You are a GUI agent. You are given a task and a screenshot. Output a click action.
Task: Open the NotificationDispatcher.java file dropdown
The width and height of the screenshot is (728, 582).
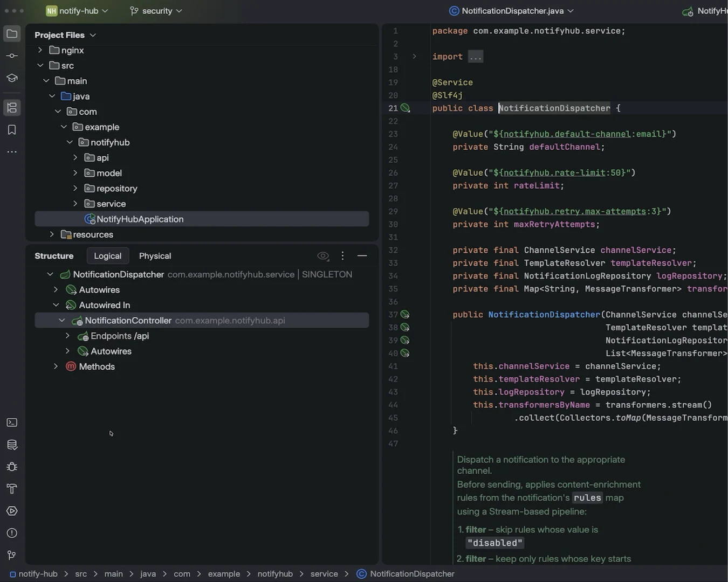pyautogui.click(x=512, y=11)
